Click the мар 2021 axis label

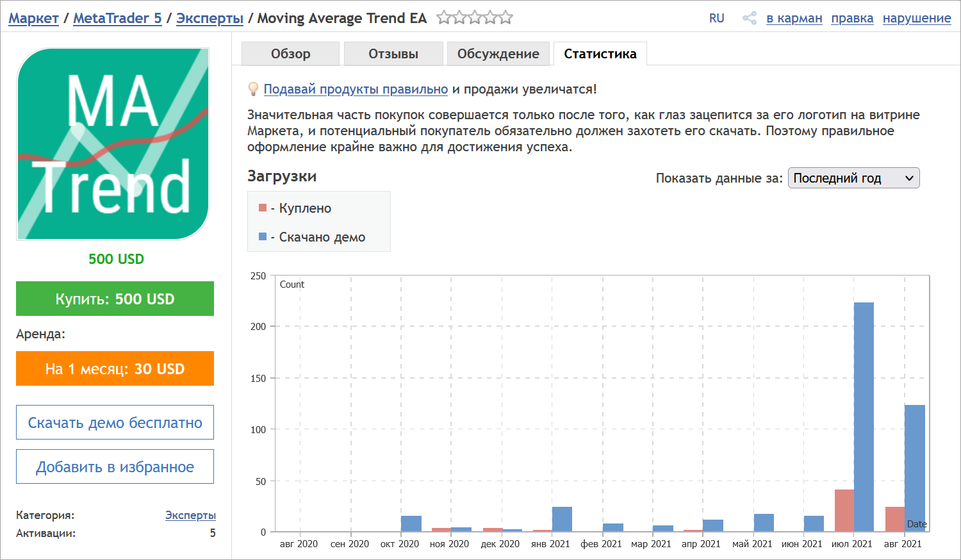(651, 544)
